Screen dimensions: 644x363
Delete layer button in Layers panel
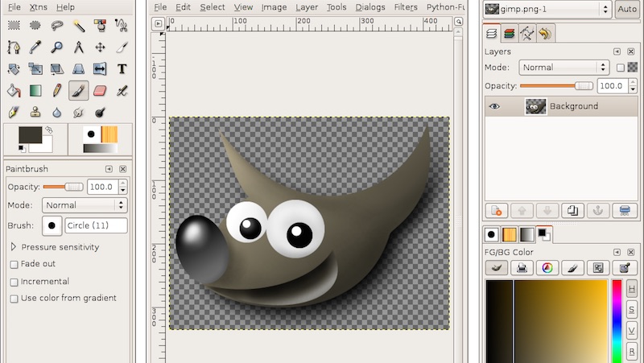point(625,211)
